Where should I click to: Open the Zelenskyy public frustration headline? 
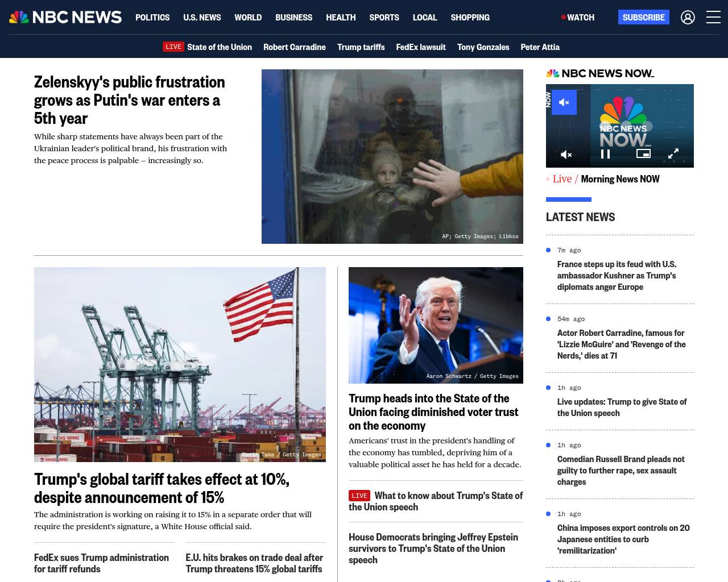[130, 100]
